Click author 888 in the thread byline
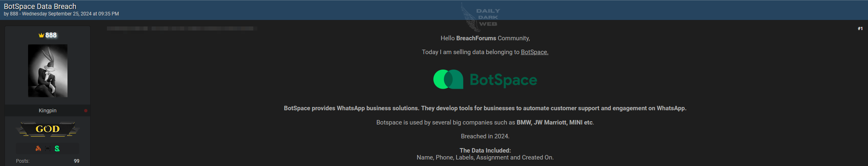 coord(14,14)
